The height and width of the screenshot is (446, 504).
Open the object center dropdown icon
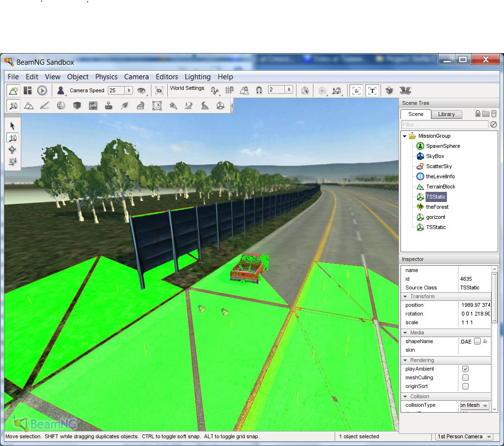pos(322,91)
